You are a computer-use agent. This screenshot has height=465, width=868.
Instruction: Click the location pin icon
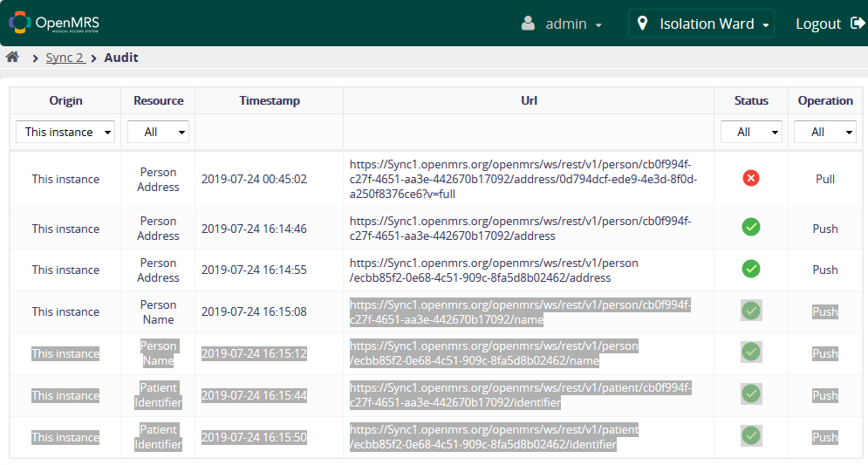(x=643, y=24)
